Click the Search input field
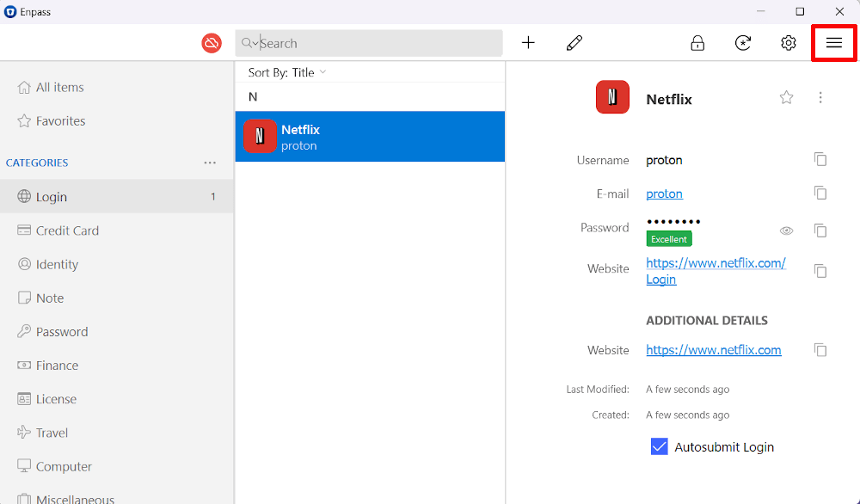 369,43
